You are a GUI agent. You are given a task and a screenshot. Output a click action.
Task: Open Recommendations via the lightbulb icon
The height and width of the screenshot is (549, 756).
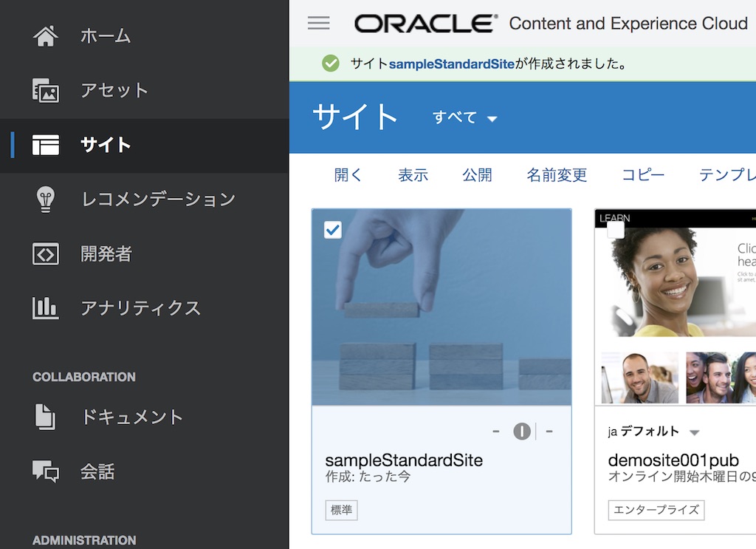(46, 200)
